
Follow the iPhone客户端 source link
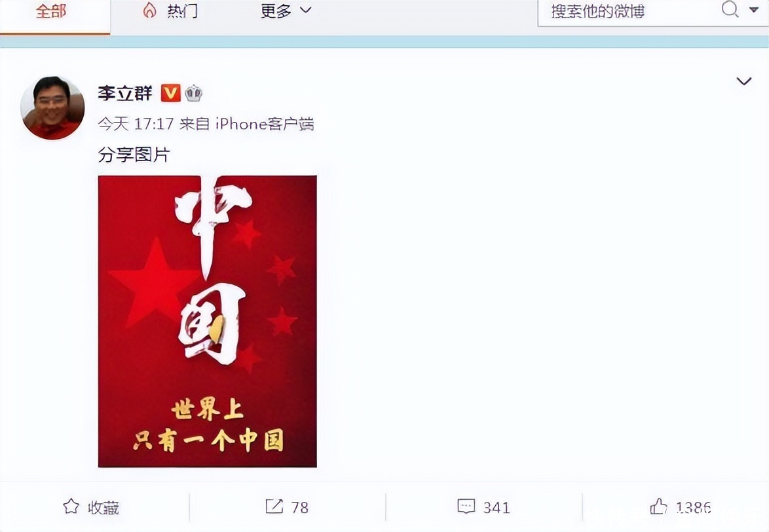pyautogui.click(x=265, y=124)
